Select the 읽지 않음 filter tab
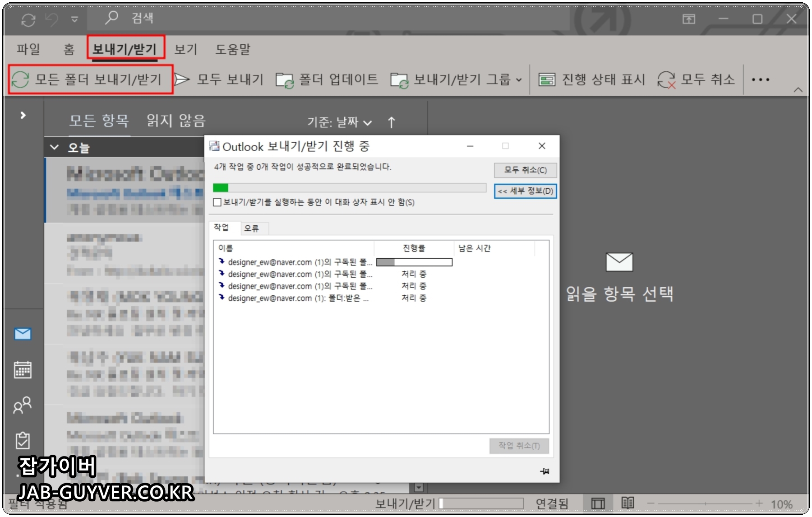The image size is (812, 517). tap(176, 121)
